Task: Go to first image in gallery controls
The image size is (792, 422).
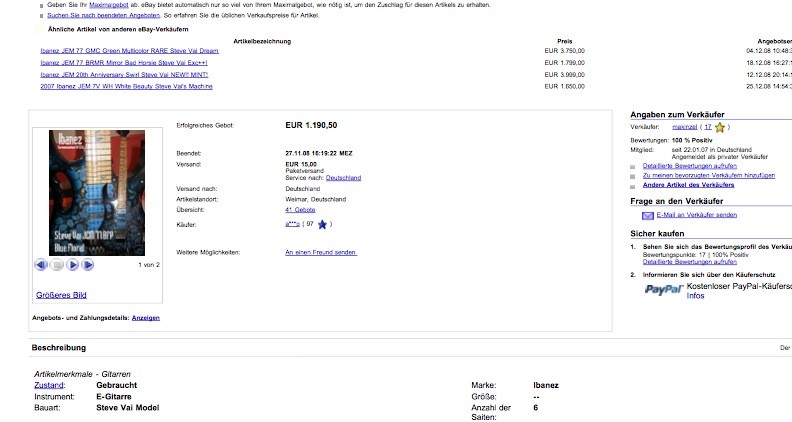Action: [41, 264]
